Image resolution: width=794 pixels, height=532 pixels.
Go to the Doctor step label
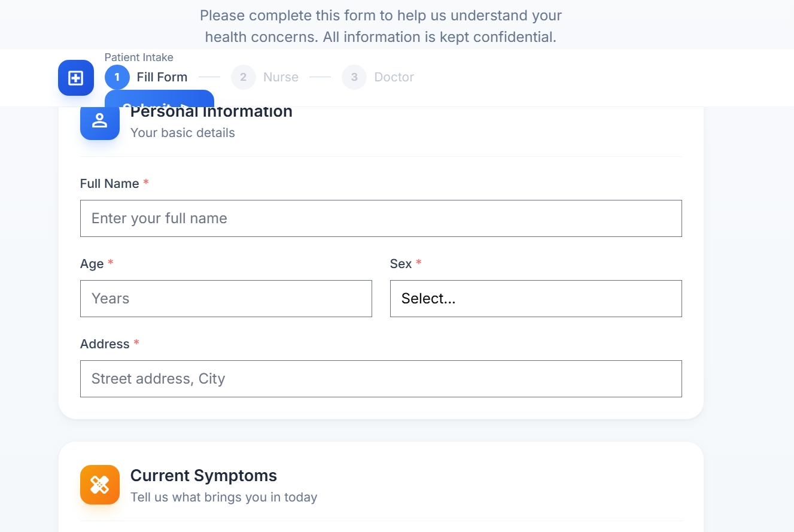pos(394,77)
